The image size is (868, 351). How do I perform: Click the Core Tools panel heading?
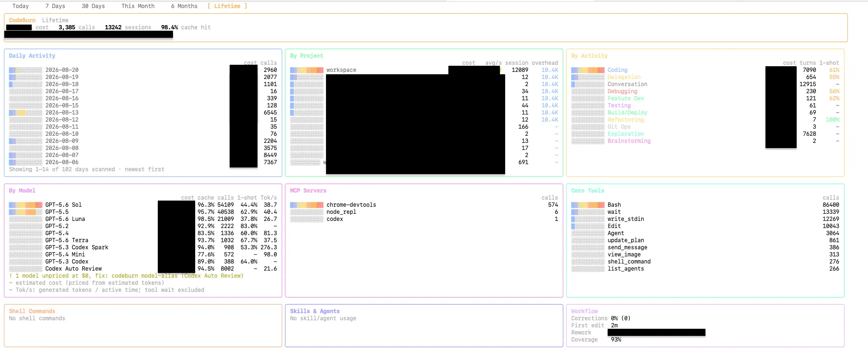[588, 191]
